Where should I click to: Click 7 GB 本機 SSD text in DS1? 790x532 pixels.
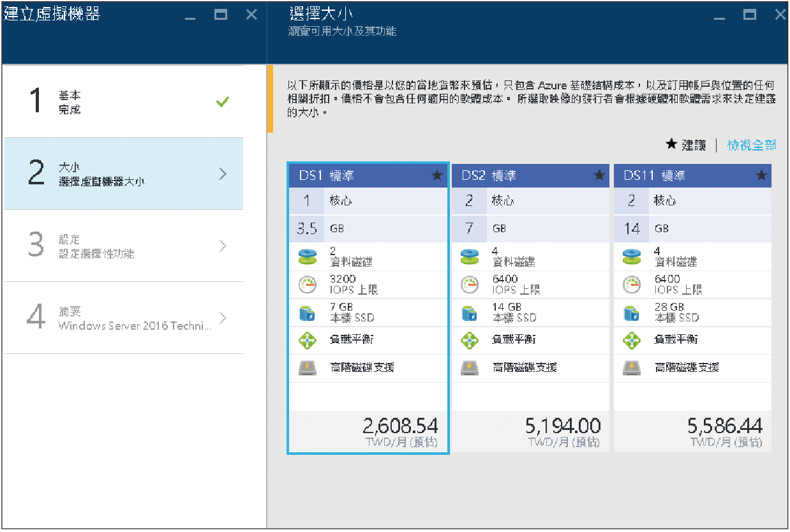[x=352, y=313]
